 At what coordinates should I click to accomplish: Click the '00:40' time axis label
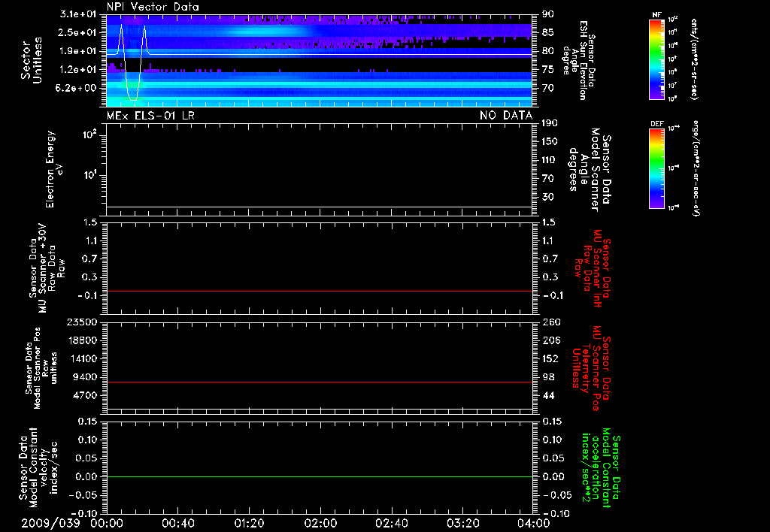[x=177, y=523]
